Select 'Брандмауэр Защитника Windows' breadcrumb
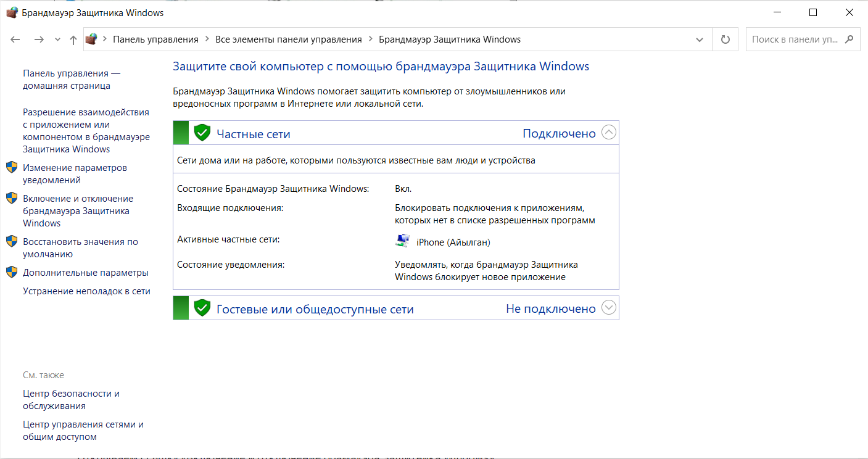The height and width of the screenshot is (459, 868). tap(450, 39)
